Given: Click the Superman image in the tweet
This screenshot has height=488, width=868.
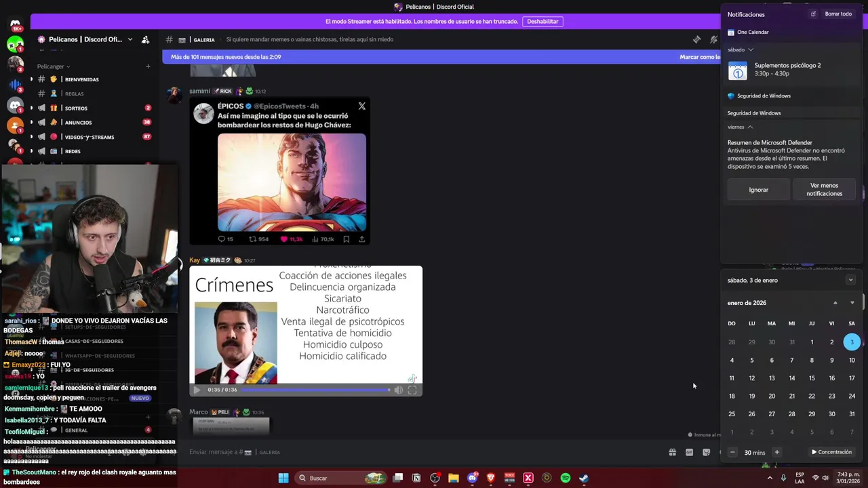Looking at the screenshot, I should [292, 182].
